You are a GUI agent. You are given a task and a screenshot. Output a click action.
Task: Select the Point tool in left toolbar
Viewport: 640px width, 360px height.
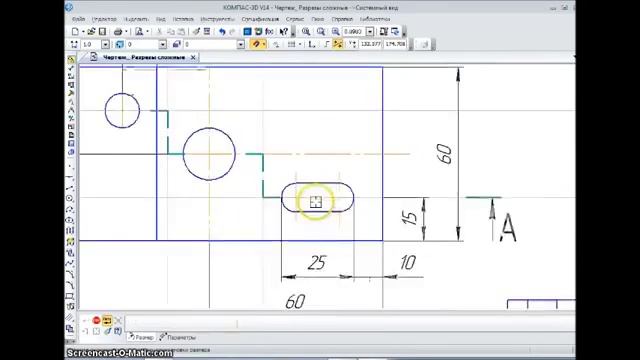(70, 167)
